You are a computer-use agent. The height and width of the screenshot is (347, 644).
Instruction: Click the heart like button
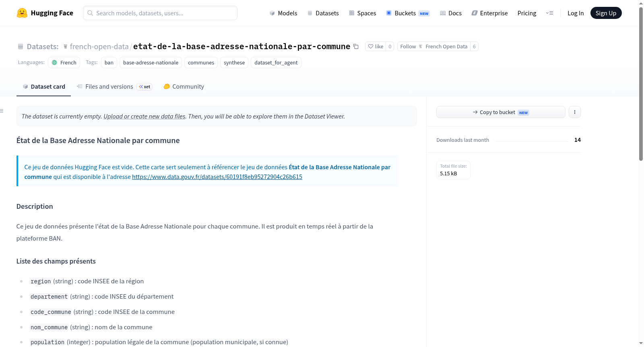click(375, 46)
